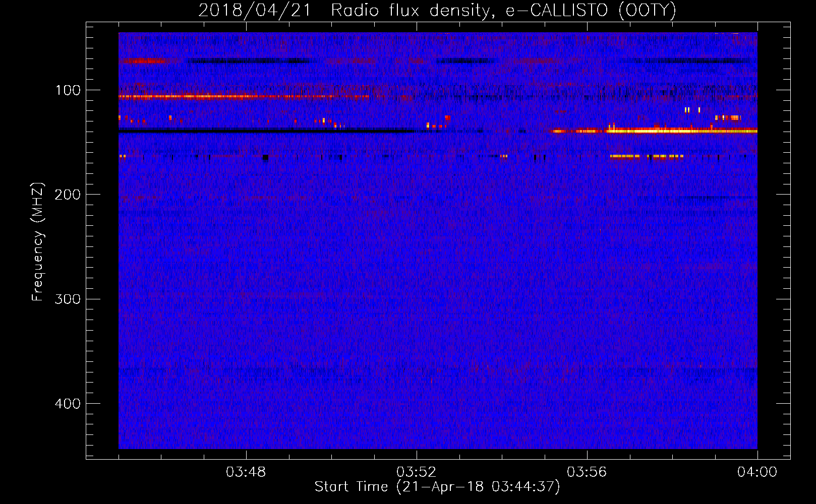
Task: Click the 100 frequency tick label
Action: click(68, 90)
